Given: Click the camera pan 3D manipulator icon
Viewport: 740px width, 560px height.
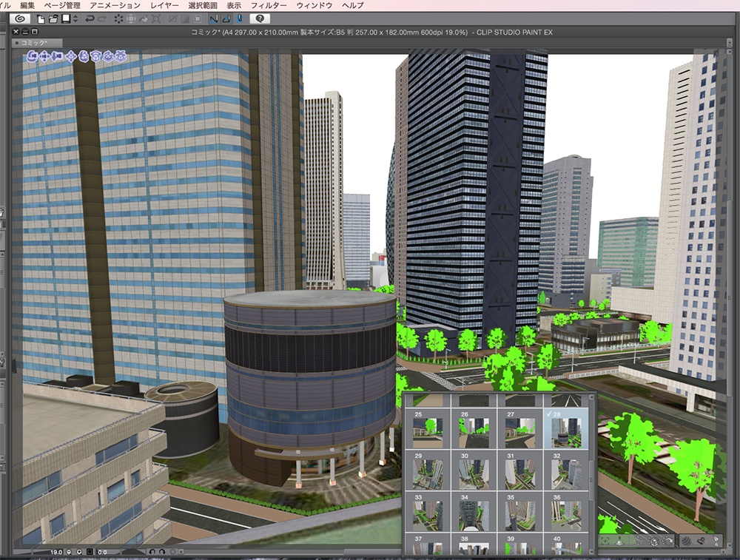Looking at the screenshot, I should tap(45, 57).
